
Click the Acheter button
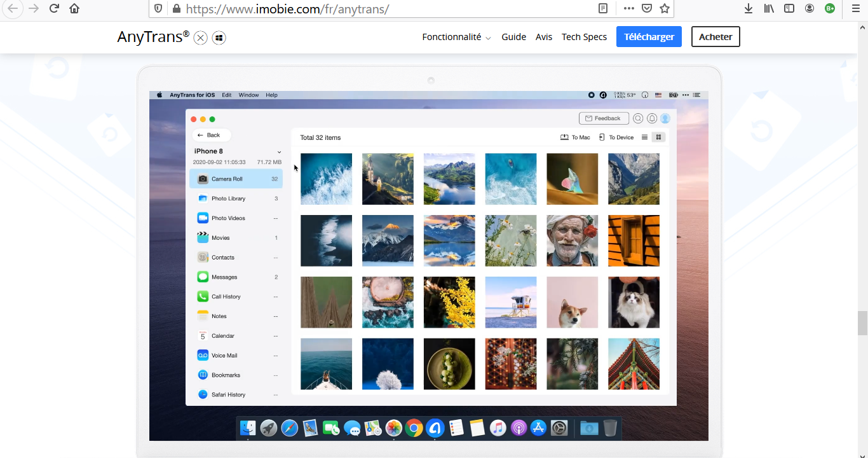point(715,37)
